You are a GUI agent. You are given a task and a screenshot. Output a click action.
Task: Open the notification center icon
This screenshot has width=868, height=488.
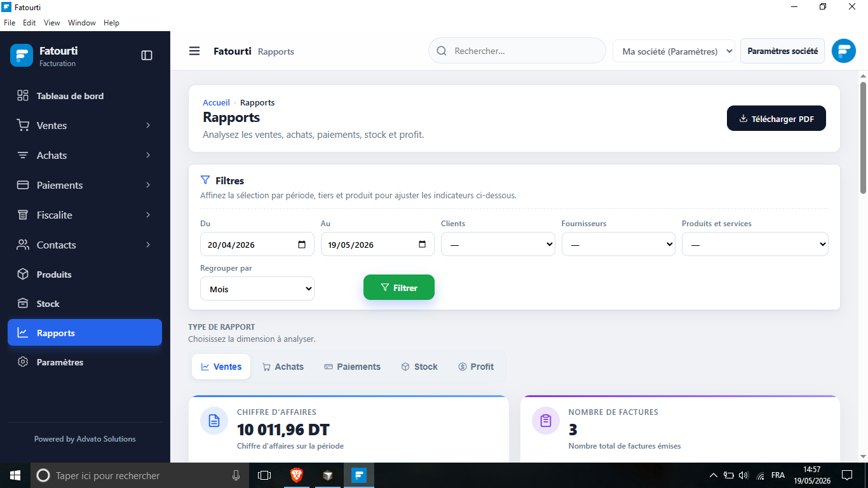847,475
